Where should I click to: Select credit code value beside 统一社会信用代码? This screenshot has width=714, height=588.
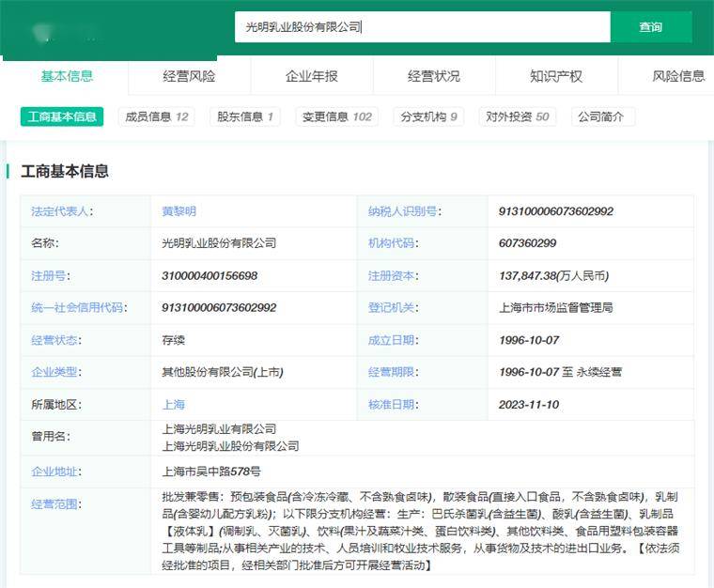click(219, 308)
